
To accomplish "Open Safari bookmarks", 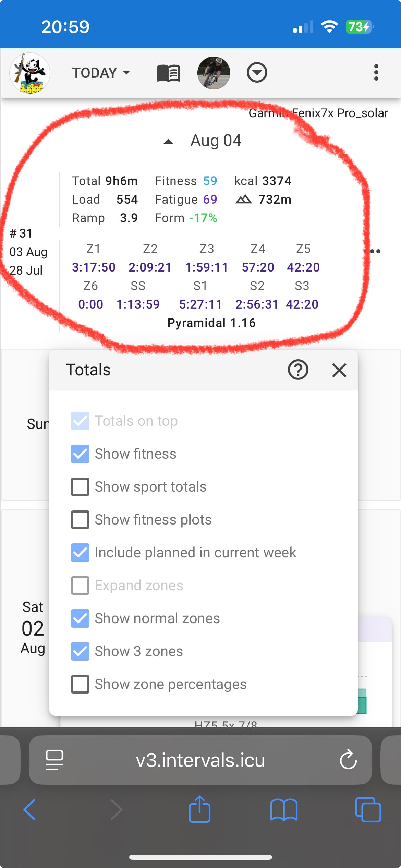I will point(284,810).
